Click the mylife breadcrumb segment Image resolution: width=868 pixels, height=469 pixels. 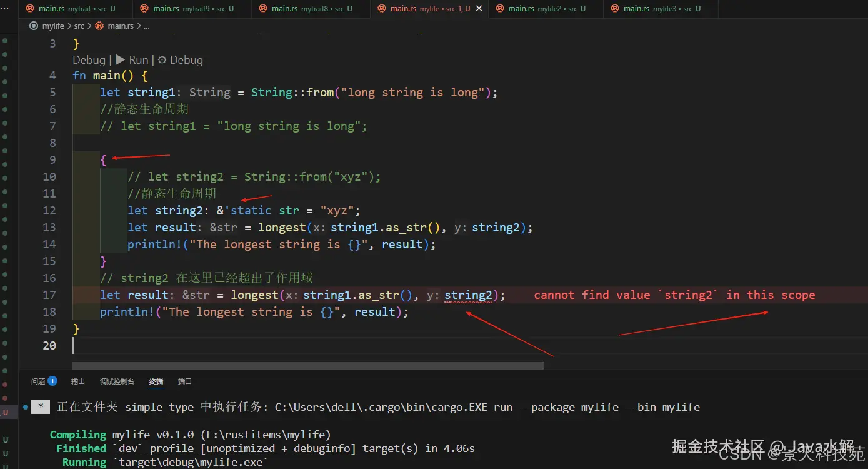tap(52, 26)
